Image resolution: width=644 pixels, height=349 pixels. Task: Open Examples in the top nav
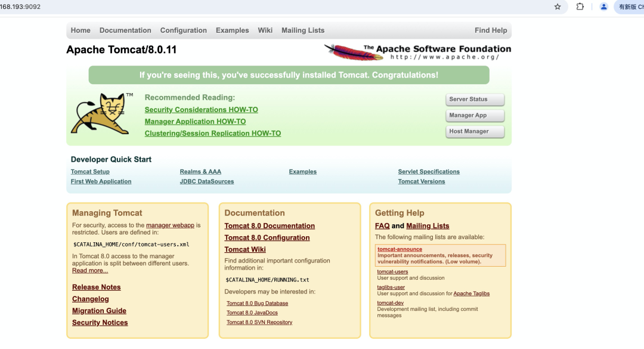pyautogui.click(x=233, y=30)
